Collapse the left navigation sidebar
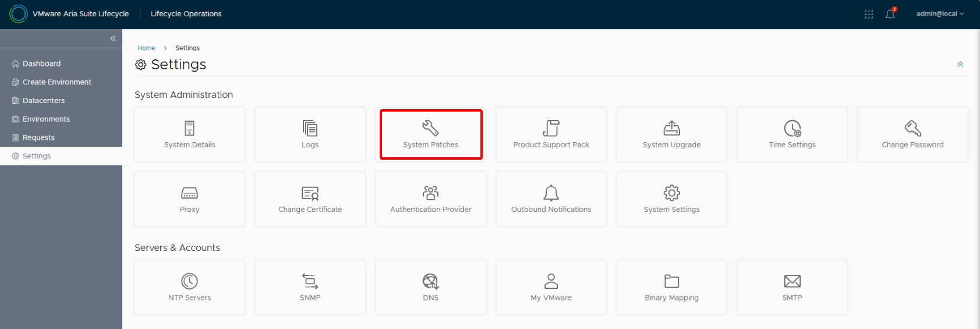This screenshot has width=980, height=329. pyautogui.click(x=113, y=38)
